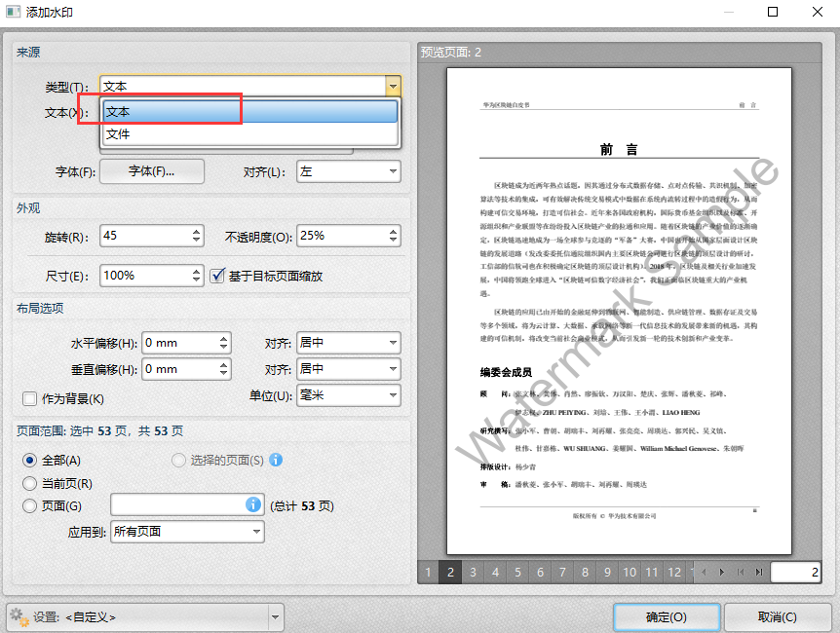Click info icon beside 选择的页面(S)

[276, 460]
